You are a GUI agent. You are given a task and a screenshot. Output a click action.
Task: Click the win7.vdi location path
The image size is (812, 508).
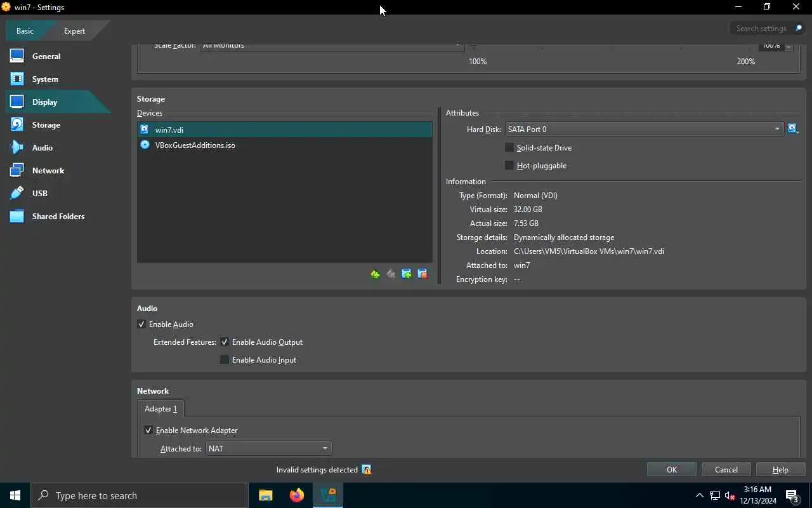(x=589, y=251)
